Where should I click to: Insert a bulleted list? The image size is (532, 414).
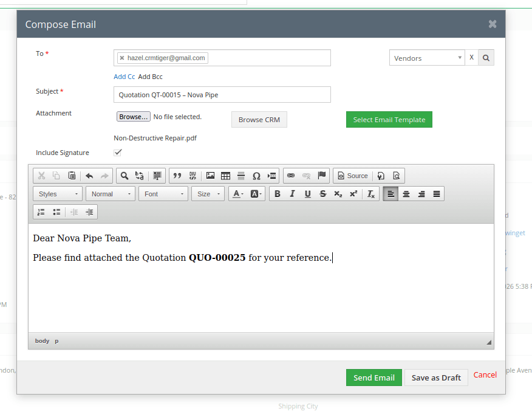56,212
